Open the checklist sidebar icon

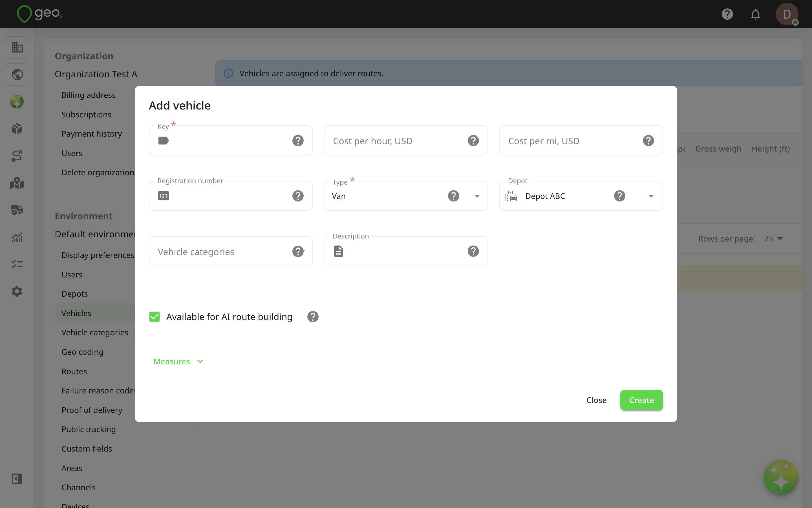tap(17, 264)
